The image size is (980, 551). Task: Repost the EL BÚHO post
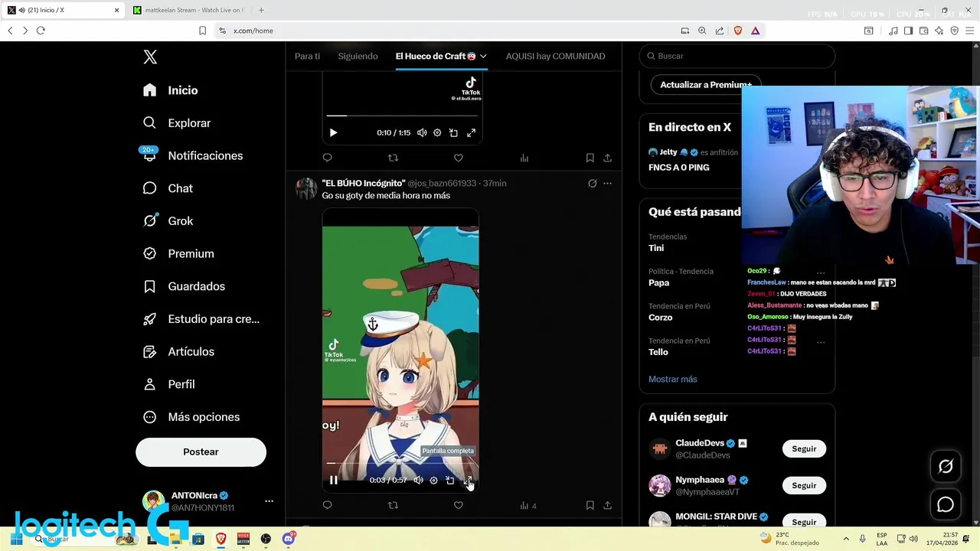(x=393, y=505)
